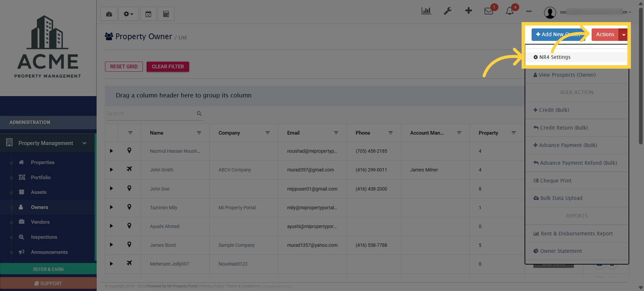Open Owners in the sidebar
This screenshot has height=291, width=644.
[x=40, y=207]
